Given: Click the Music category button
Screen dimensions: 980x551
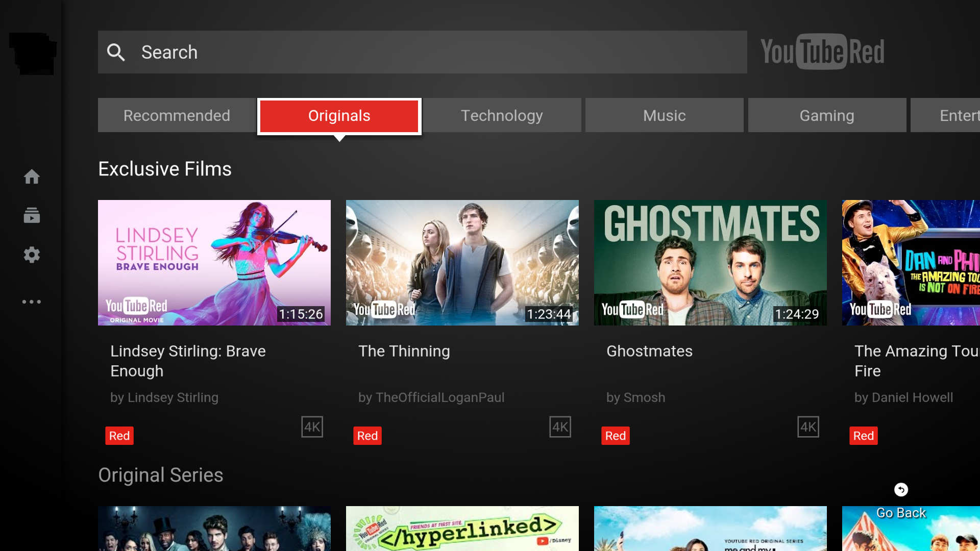Looking at the screenshot, I should [664, 115].
